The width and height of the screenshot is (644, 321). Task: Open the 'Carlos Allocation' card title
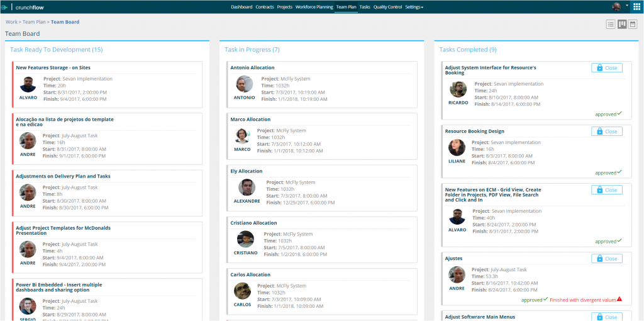tap(250, 274)
